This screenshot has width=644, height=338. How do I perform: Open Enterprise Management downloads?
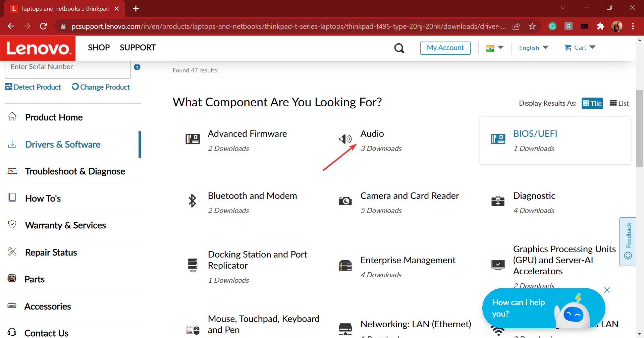coord(408,260)
